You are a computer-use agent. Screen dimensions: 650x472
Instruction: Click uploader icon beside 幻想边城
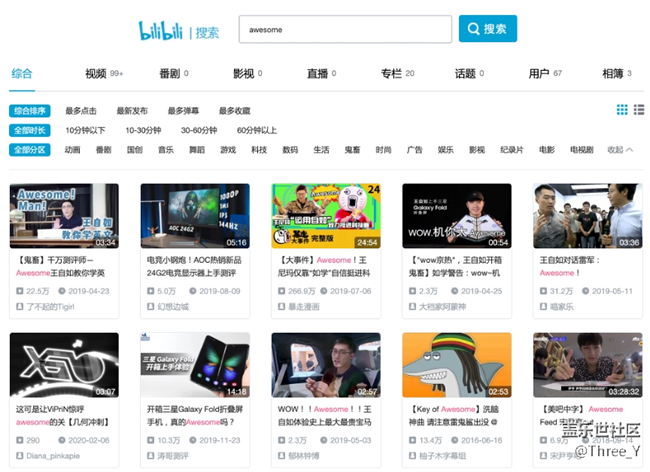(x=148, y=307)
